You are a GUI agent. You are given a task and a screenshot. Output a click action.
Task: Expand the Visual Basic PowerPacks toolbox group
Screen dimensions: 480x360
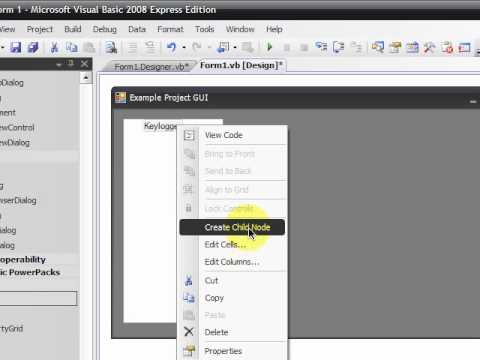(x=30, y=272)
